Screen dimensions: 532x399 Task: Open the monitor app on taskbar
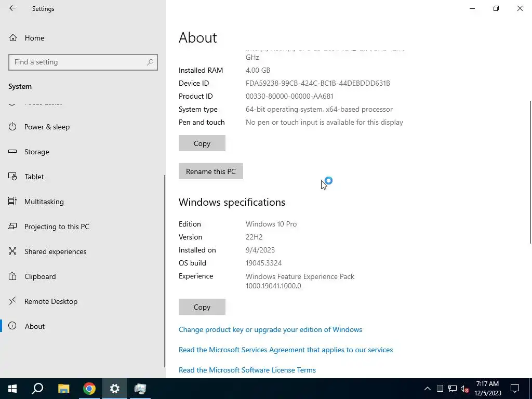(x=140, y=389)
